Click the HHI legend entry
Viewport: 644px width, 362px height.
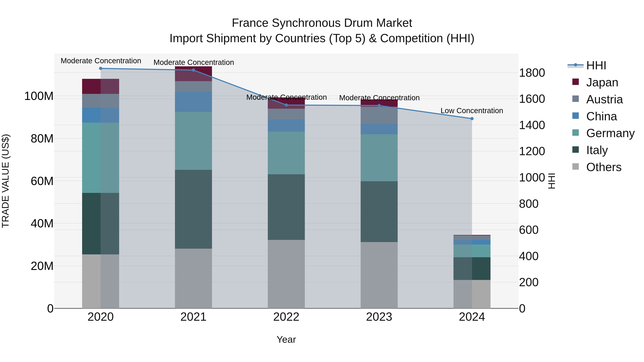click(x=587, y=65)
